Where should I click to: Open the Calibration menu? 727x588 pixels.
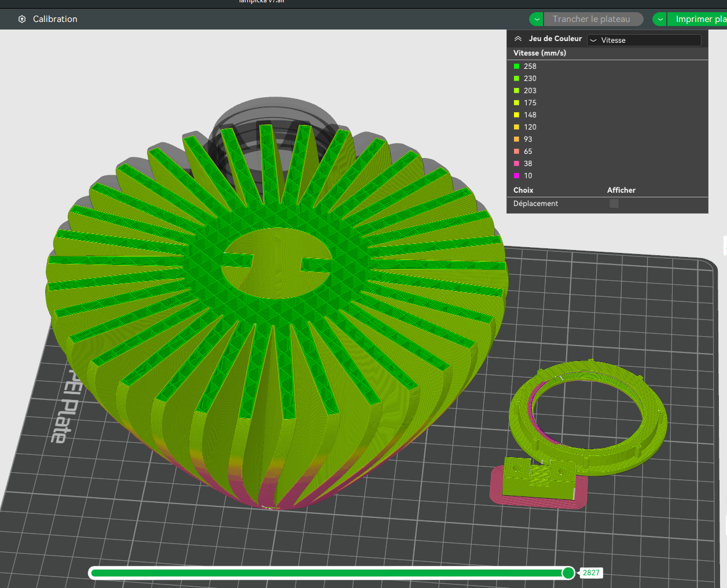tap(55, 19)
